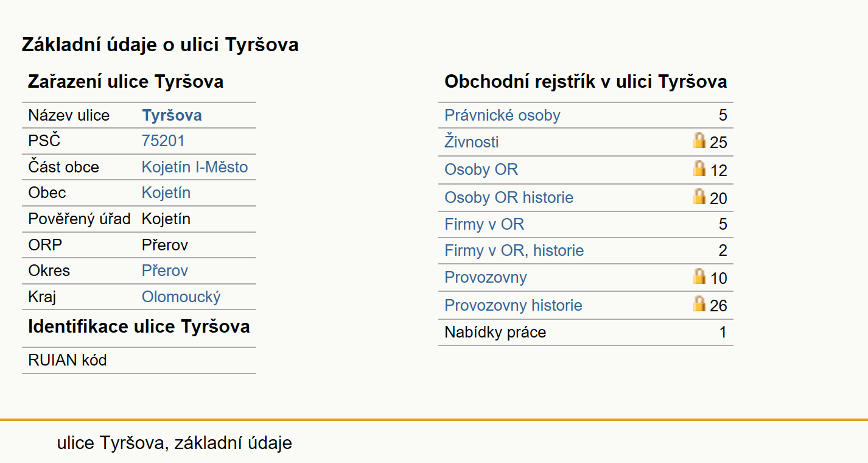Open the Živnosti link
Screen dimensions: 868x463
472,142
